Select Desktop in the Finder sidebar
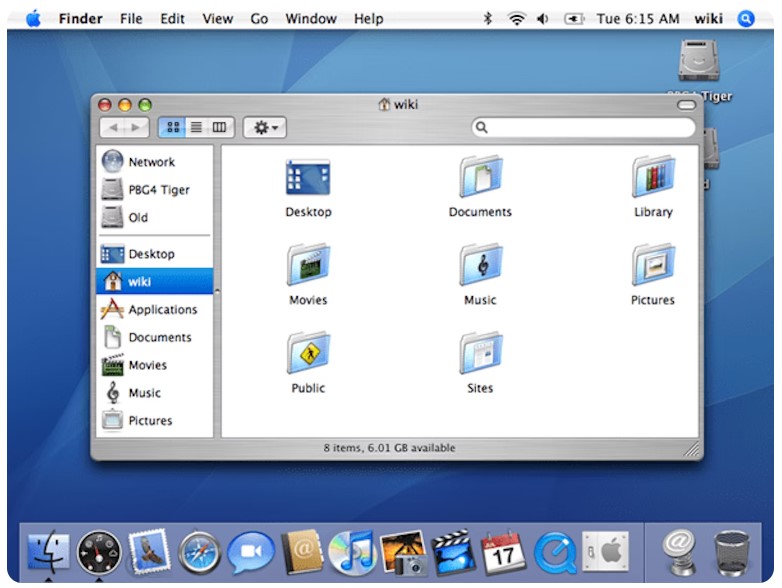 click(x=155, y=254)
